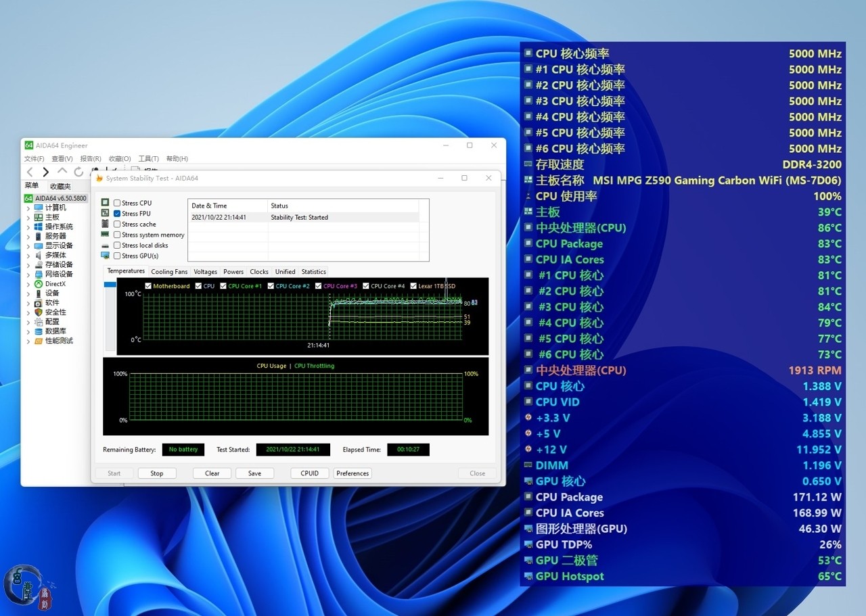This screenshot has height=616, width=866.
Task: Uncheck the Stress FPU checkbox
Action: tap(117, 214)
